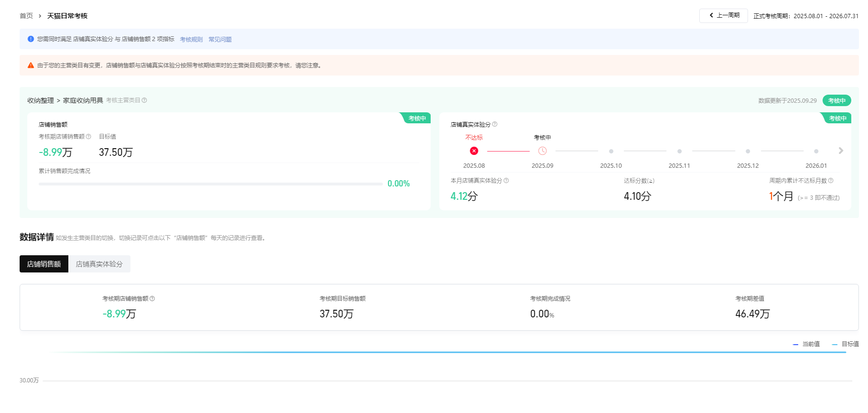Click help icon next to 店铺真实体验分 title

(495, 124)
